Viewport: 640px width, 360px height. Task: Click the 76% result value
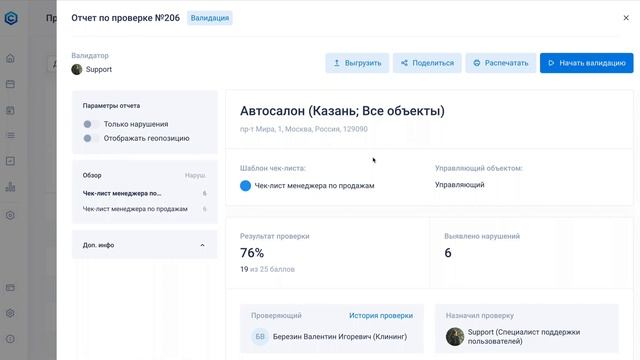click(252, 253)
